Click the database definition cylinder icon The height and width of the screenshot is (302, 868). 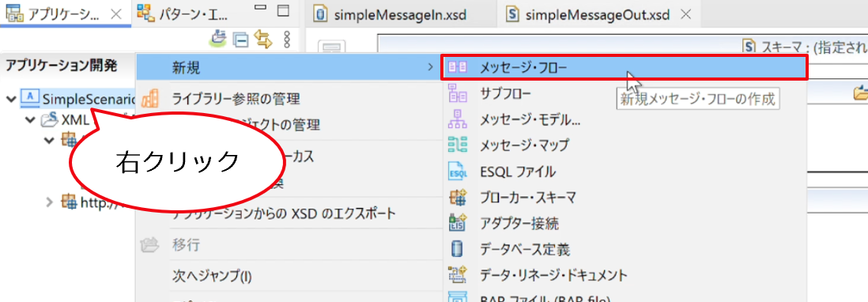point(457,249)
